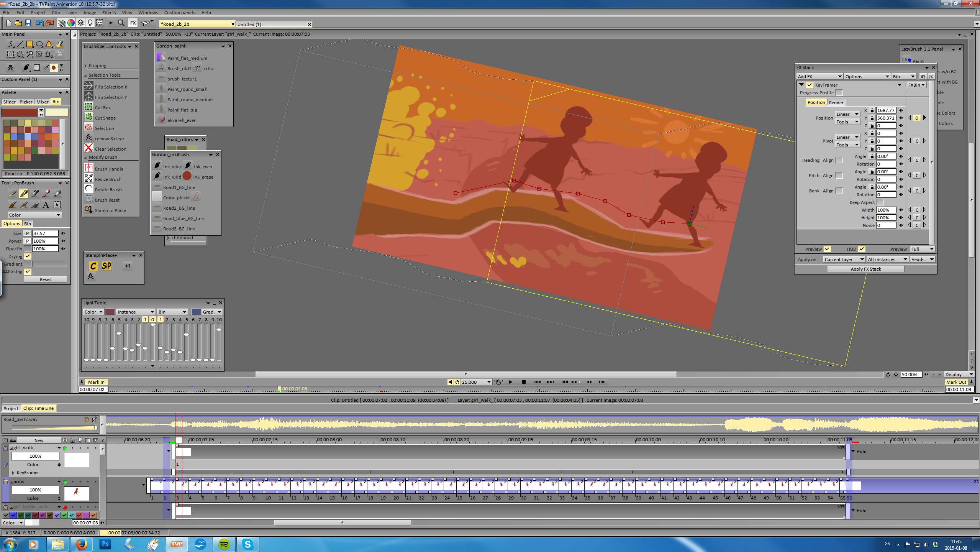This screenshot has height=552, width=980.
Task: Select the Cut Shape tool
Action: 105,118
